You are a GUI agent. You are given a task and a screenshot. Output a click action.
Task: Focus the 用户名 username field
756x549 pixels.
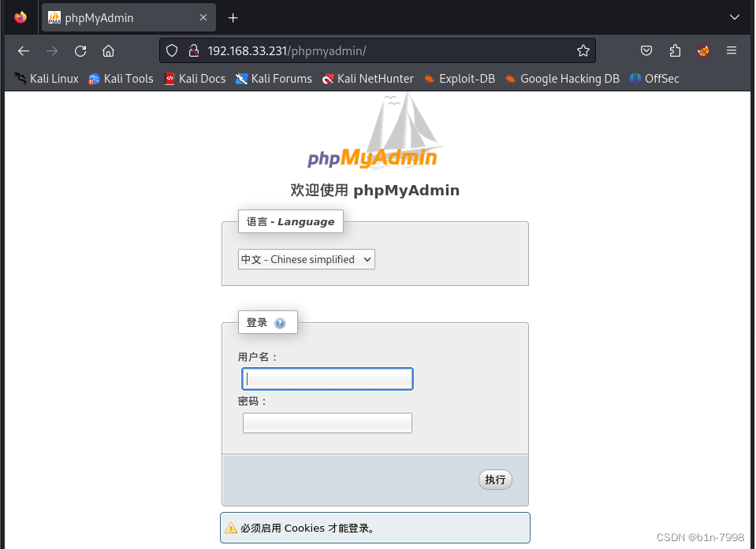tap(327, 379)
